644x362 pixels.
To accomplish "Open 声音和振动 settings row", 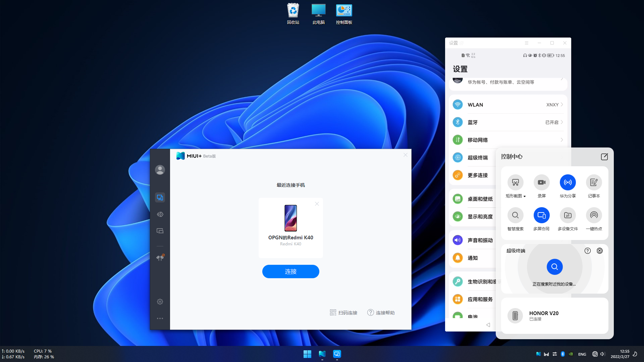I will click(x=473, y=240).
